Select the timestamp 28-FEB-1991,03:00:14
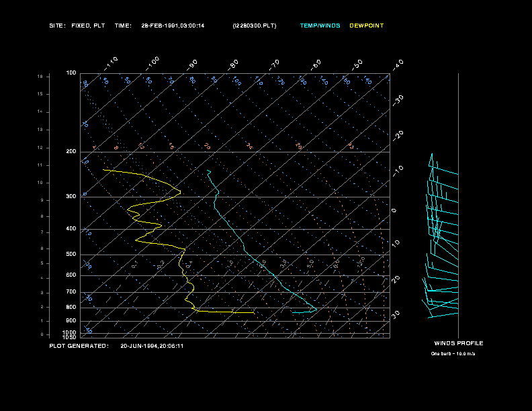Image resolution: width=532 pixels, height=411 pixels. 173,26
